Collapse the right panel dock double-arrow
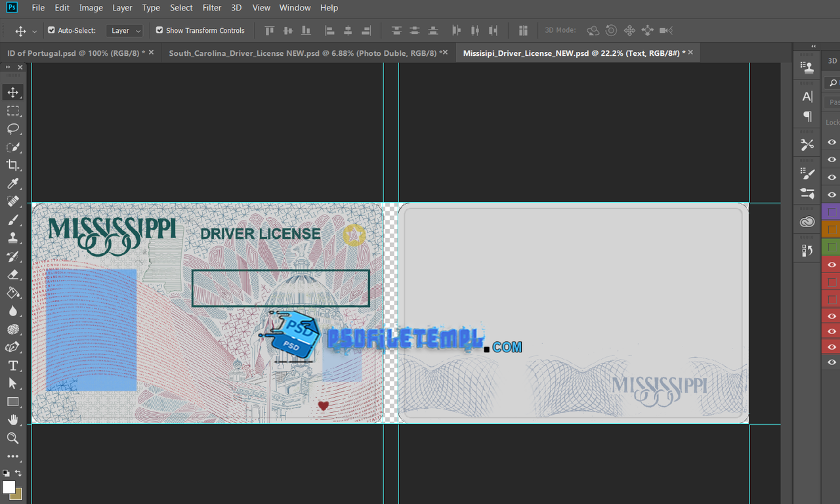 tap(814, 46)
